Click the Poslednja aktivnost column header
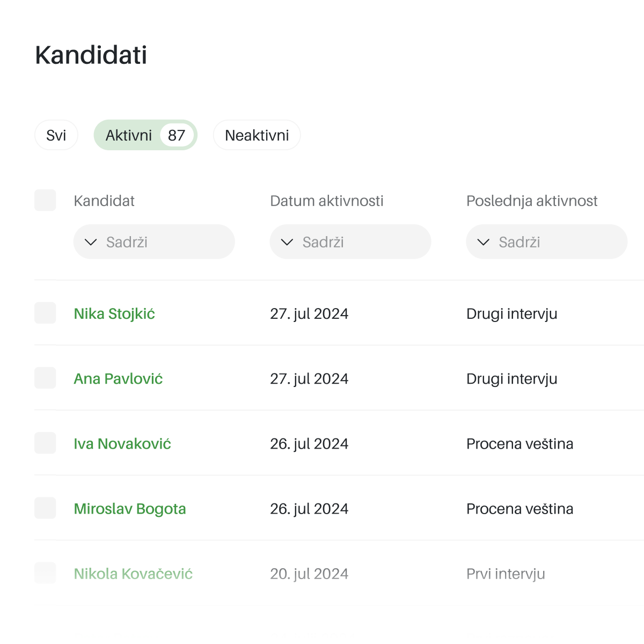The image size is (644, 644). tap(532, 201)
